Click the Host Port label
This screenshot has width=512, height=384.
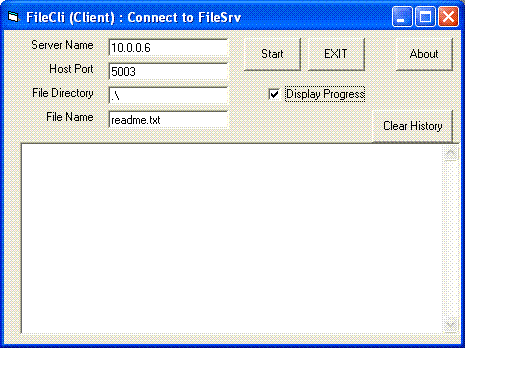point(71,69)
